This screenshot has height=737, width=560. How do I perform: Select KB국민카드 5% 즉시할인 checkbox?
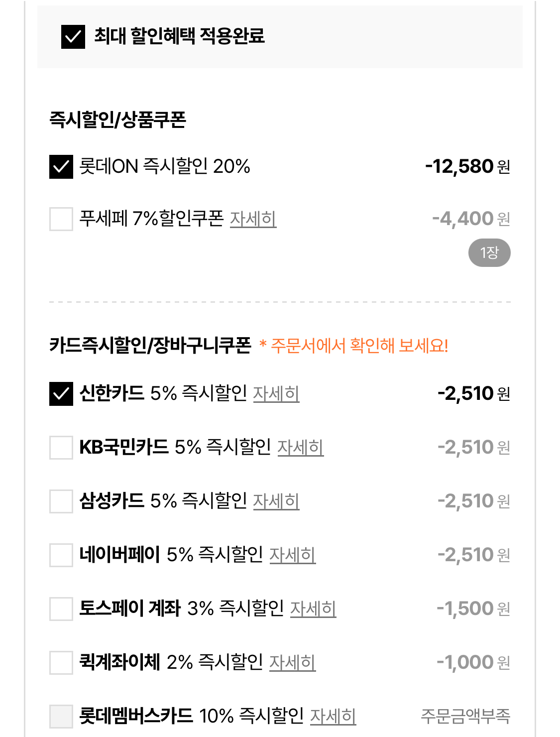click(x=61, y=448)
